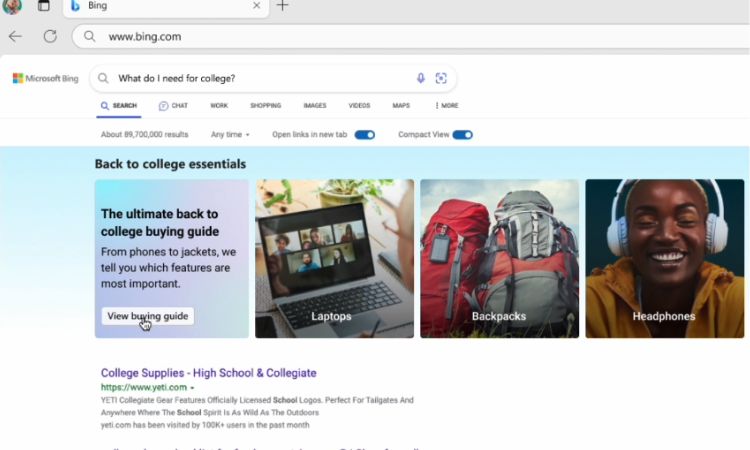Click the View buying guide button
Image resolution: width=750 pixels, height=450 pixels.
pos(148,316)
